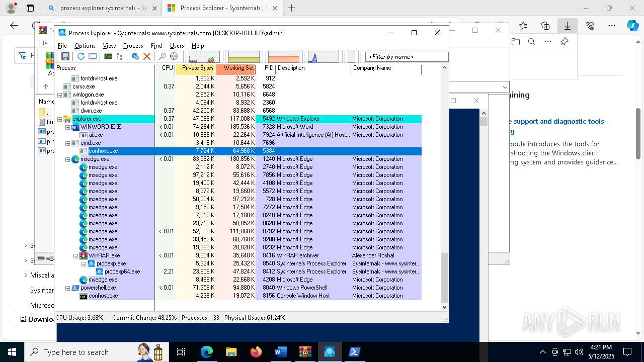The width and height of the screenshot is (644, 362).
Task: Select the msedge.exe row with PID 7856
Action: click(238, 175)
